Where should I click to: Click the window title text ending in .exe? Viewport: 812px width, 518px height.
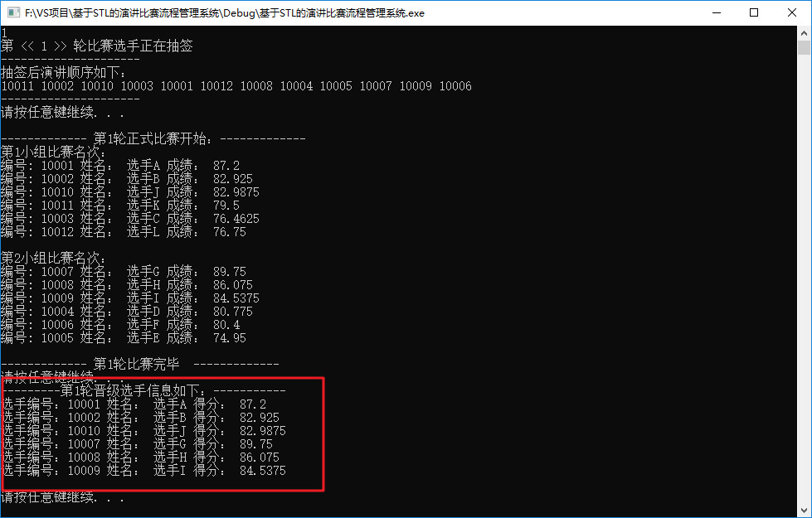coord(225,13)
